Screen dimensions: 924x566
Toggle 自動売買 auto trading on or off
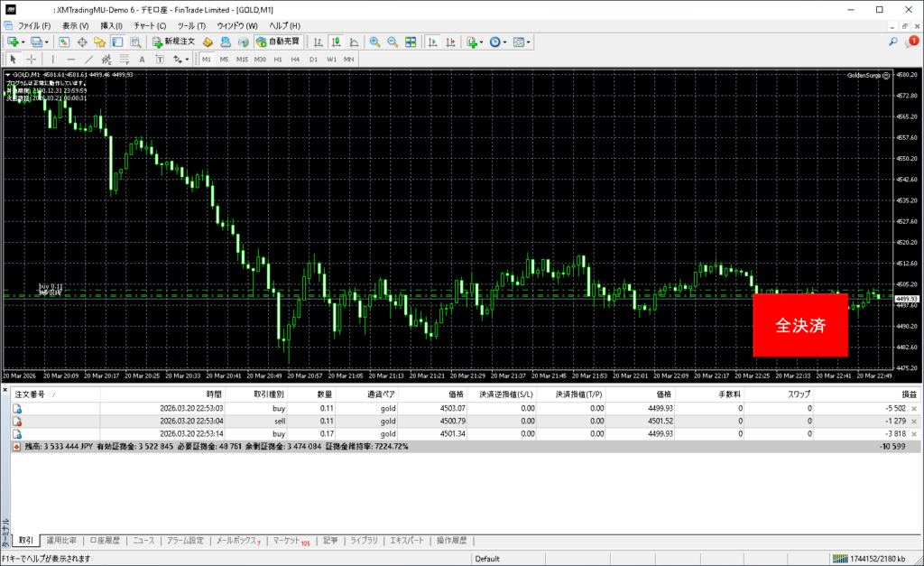tap(279, 42)
